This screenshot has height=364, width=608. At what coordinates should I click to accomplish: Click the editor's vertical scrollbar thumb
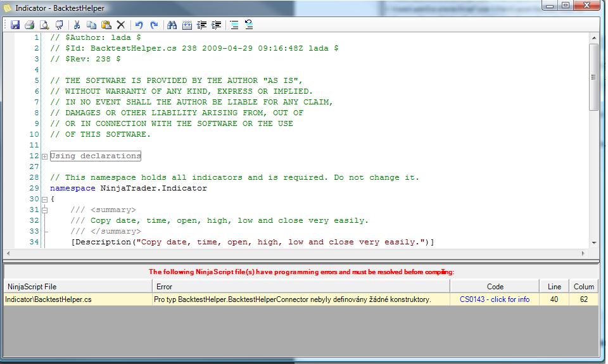593,77
